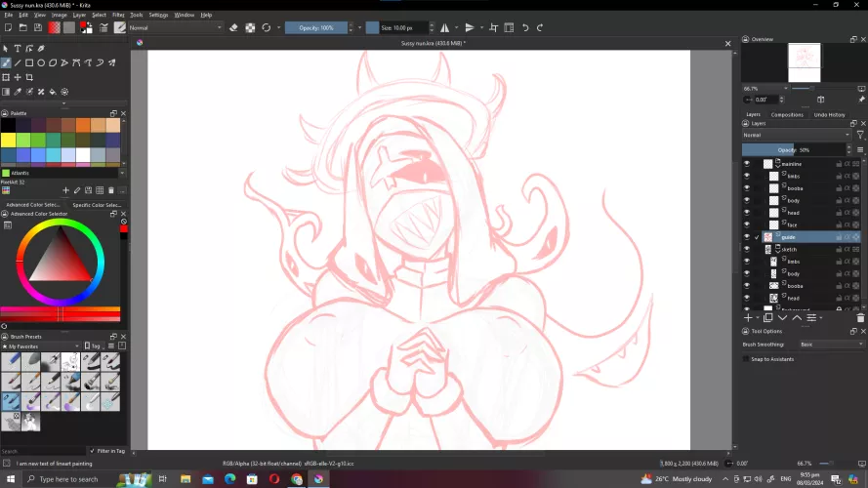868x488 pixels.
Task: Open the My Favorites tag dropdown
Action: [x=41, y=346]
